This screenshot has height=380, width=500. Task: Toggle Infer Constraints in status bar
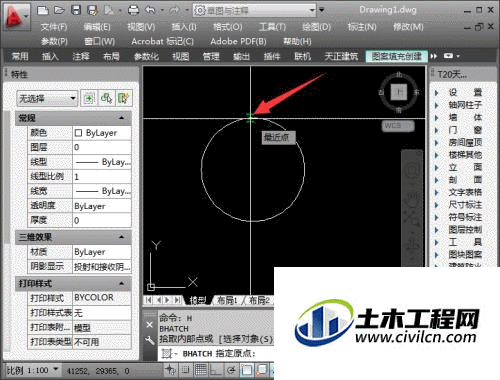[x=171, y=370]
